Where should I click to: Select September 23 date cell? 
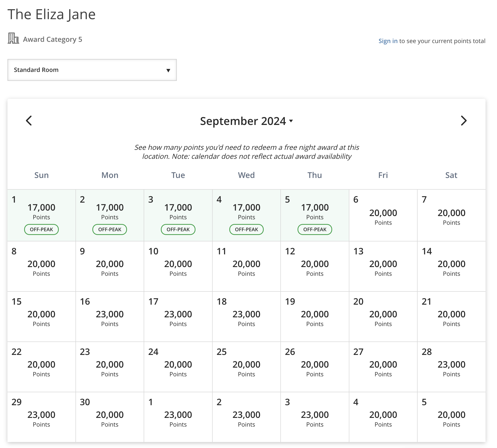pyautogui.click(x=110, y=367)
